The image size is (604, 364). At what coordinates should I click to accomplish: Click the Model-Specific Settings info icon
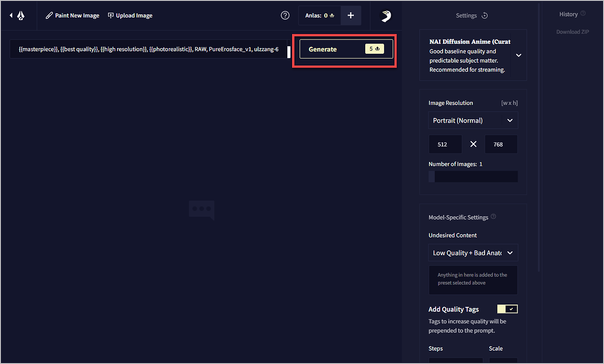[x=494, y=217]
